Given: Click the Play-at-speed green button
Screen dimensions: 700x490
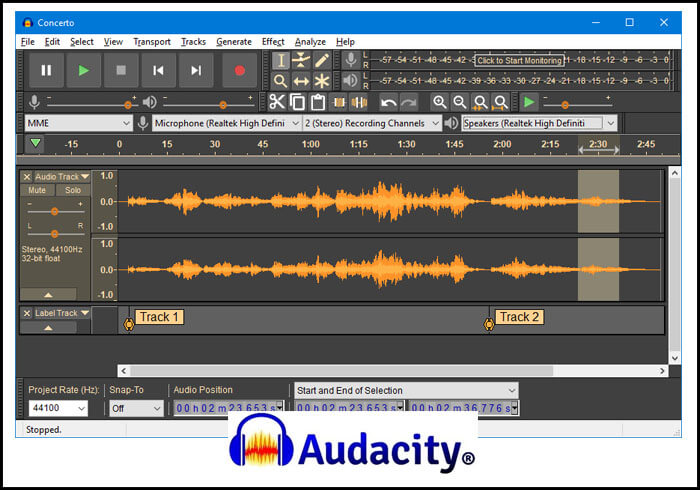Looking at the screenshot, I should tap(529, 102).
